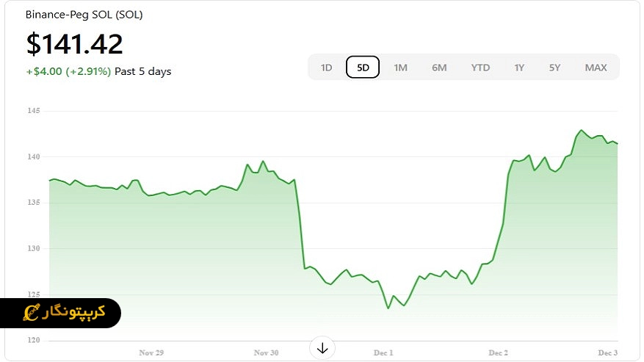Select the Nov 30 date marker
The width and height of the screenshot is (644, 362).
(x=266, y=353)
